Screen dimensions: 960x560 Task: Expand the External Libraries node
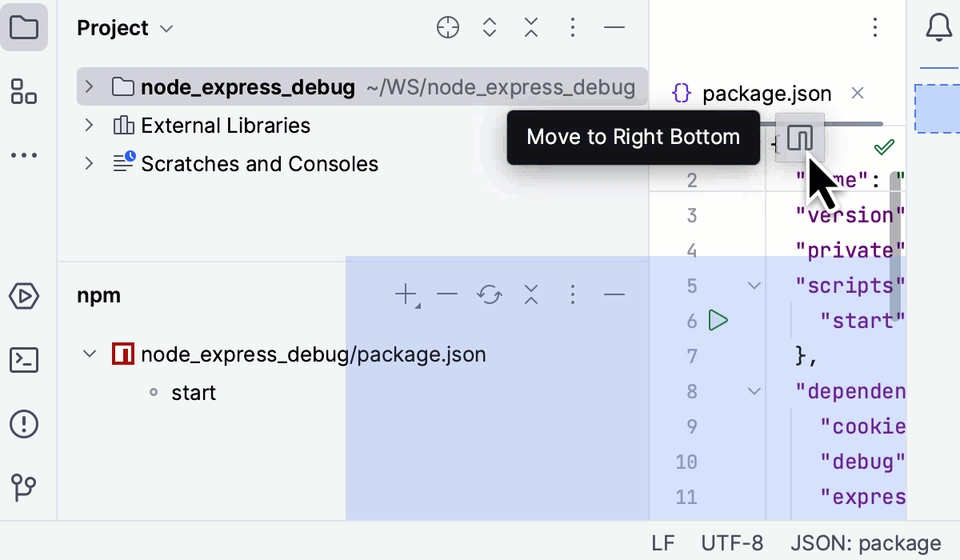90,126
